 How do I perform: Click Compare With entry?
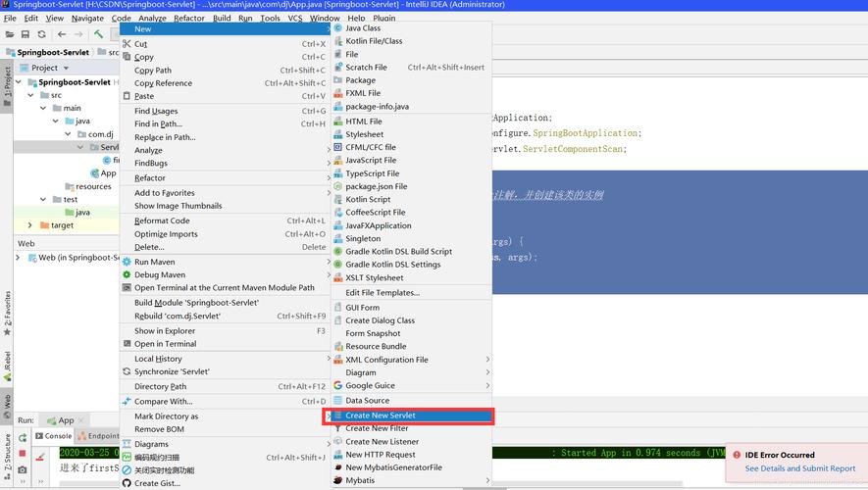(225, 402)
